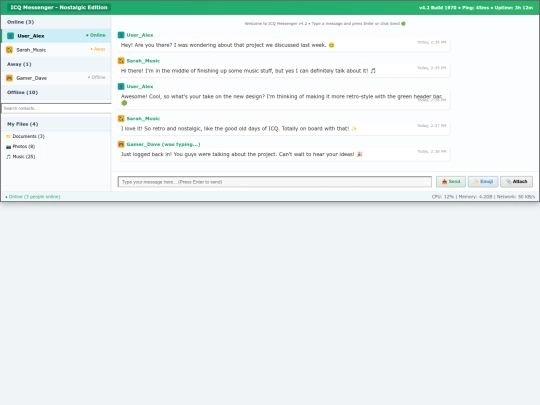Click sparkle emoji after 'on board with that!'
This screenshot has width=540, height=405.
point(354,129)
